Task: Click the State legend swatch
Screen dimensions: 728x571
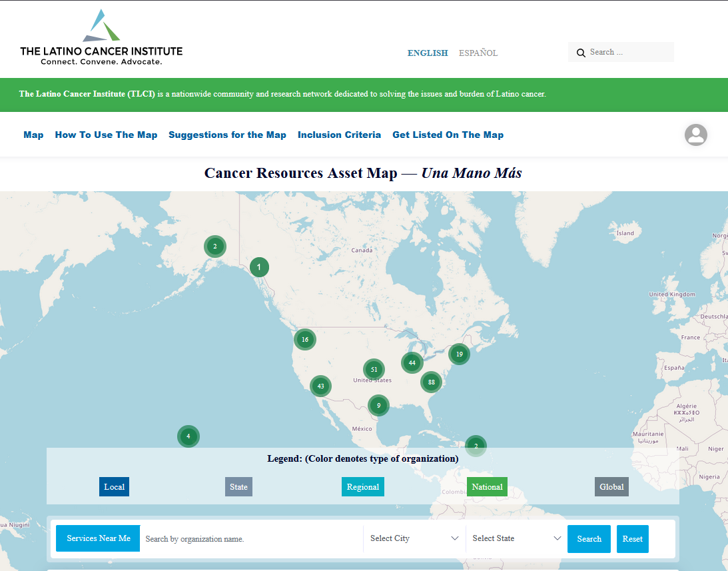Action: pos(238,486)
